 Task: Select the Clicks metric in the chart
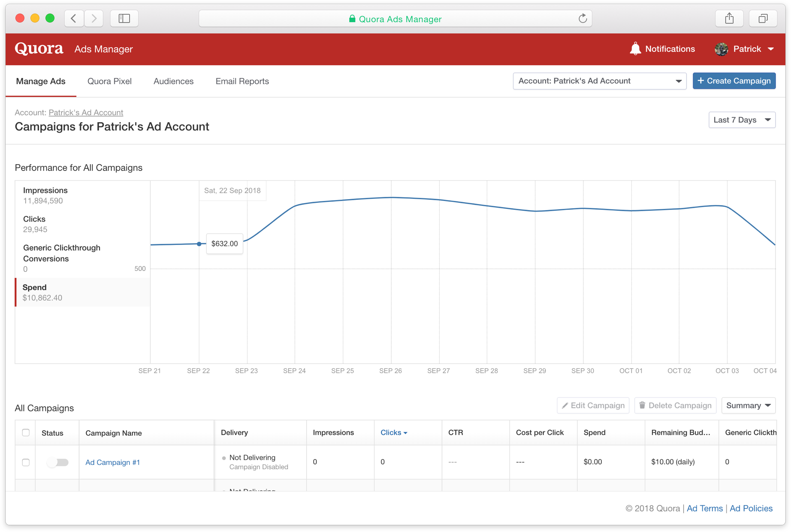[83, 224]
